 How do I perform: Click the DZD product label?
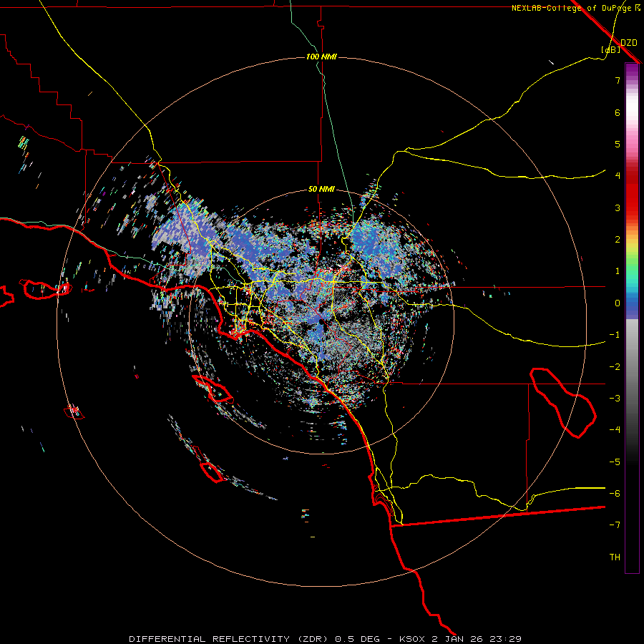[629, 43]
